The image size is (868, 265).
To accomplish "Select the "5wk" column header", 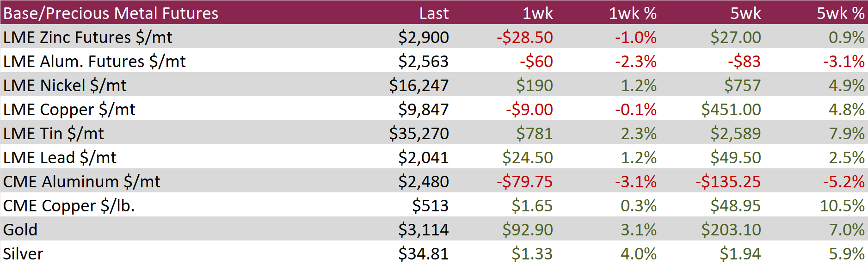I will pyautogui.click(x=745, y=13).
